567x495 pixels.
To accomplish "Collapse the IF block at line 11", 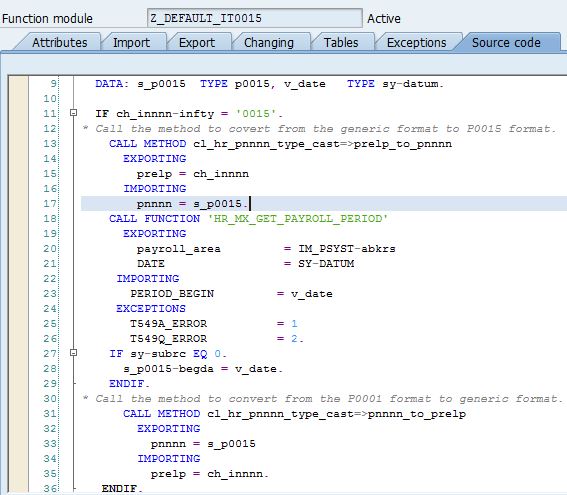I will (73, 113).
